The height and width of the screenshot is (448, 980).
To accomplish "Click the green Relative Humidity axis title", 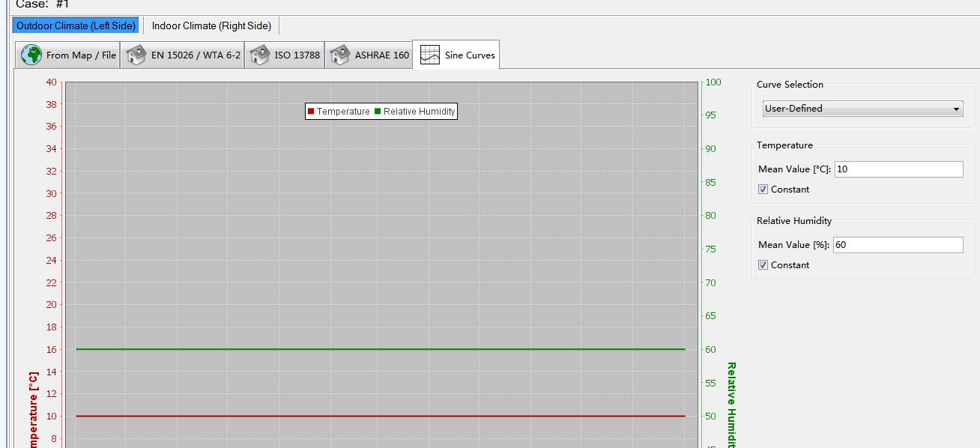I will 731,405.
